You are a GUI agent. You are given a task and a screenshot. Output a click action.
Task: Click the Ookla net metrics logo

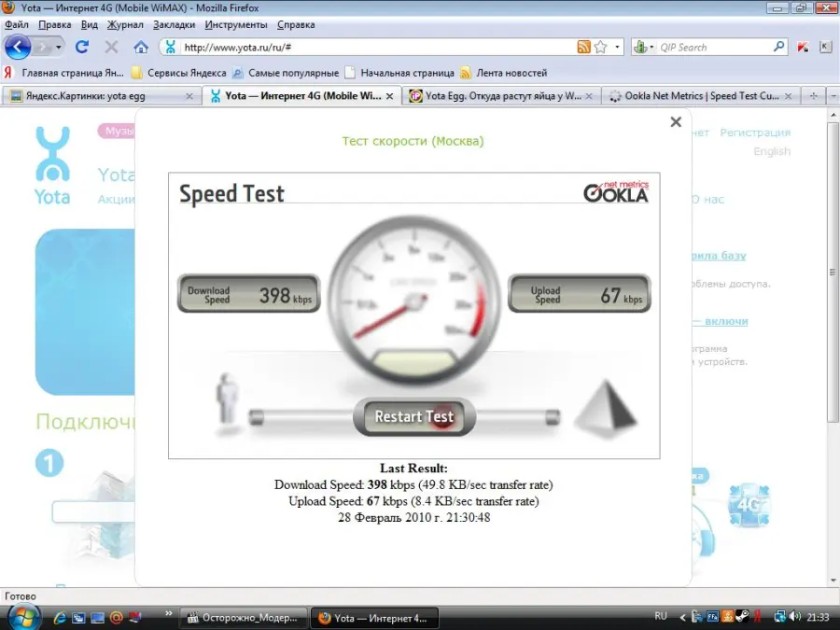616,191
